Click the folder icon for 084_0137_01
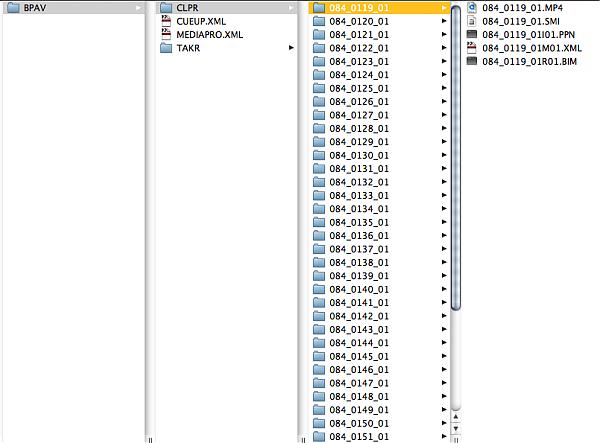The width and height of the screenshot is (600, 443). [x=319, y=249]
